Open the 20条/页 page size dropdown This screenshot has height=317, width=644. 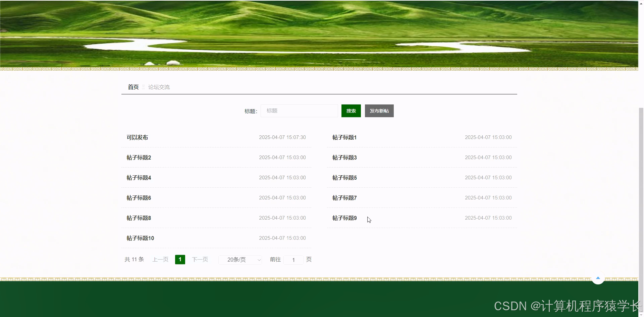pyautogui.click(x=240, y=260)
